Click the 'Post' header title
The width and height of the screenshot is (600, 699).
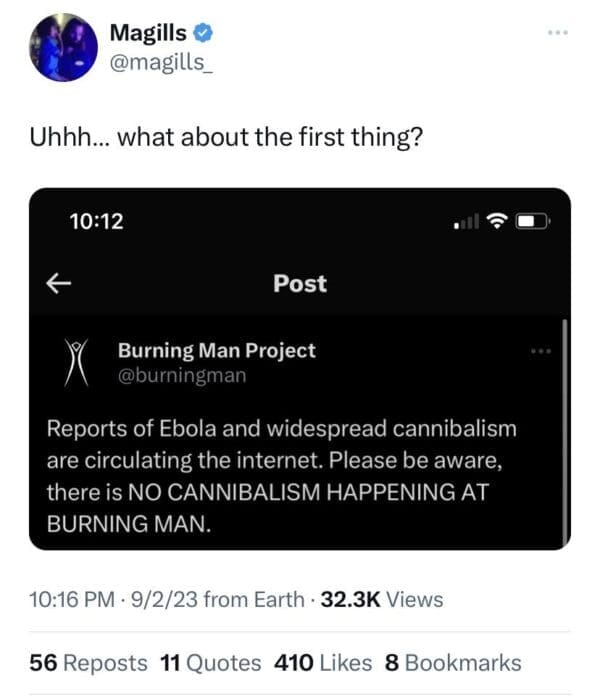[300, 283]
